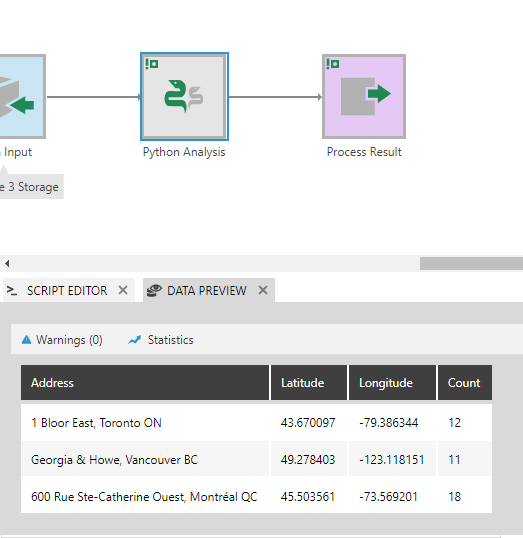Click the Latitude column header
523x538 pixels.
click(309, 383)
